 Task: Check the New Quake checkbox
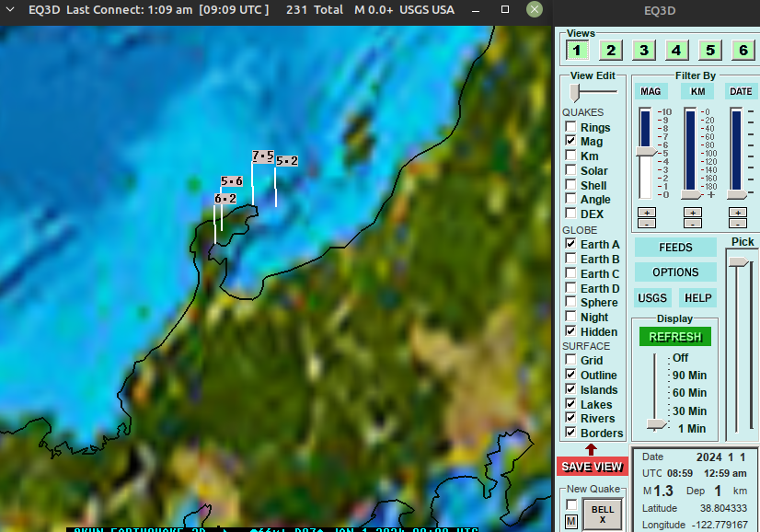[571, 504]
